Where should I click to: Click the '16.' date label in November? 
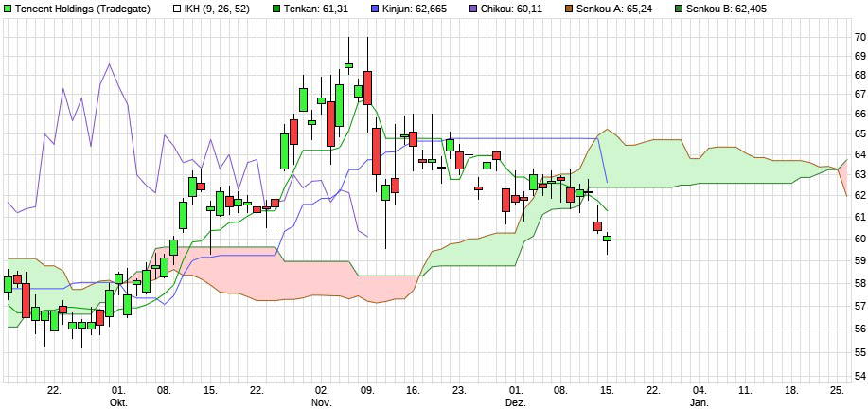coord(416,391)
